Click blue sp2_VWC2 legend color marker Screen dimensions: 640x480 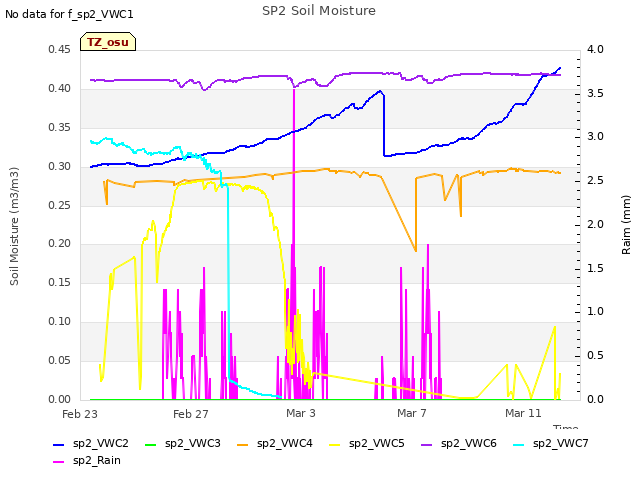point(59,444)
